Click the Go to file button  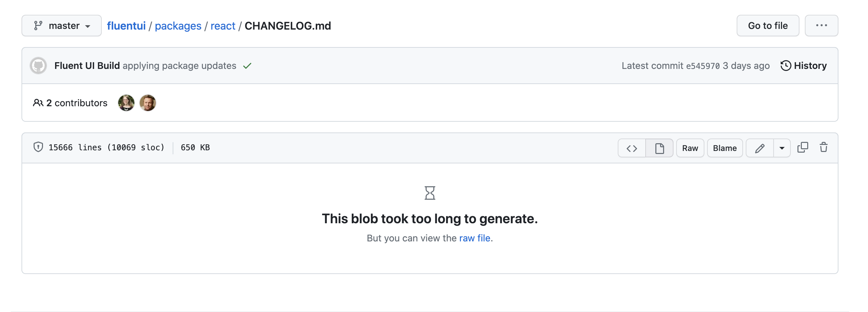[768, 25]
